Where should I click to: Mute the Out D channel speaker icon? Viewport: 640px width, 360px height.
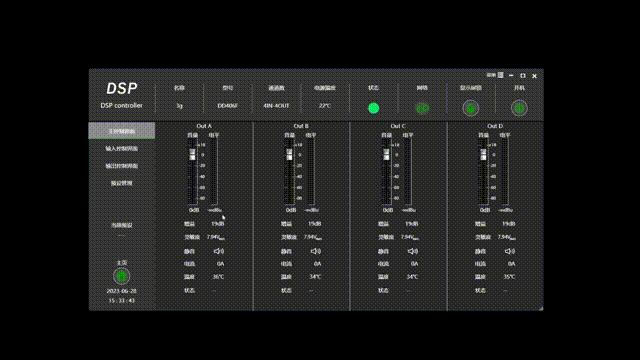[x=510, y=251]
